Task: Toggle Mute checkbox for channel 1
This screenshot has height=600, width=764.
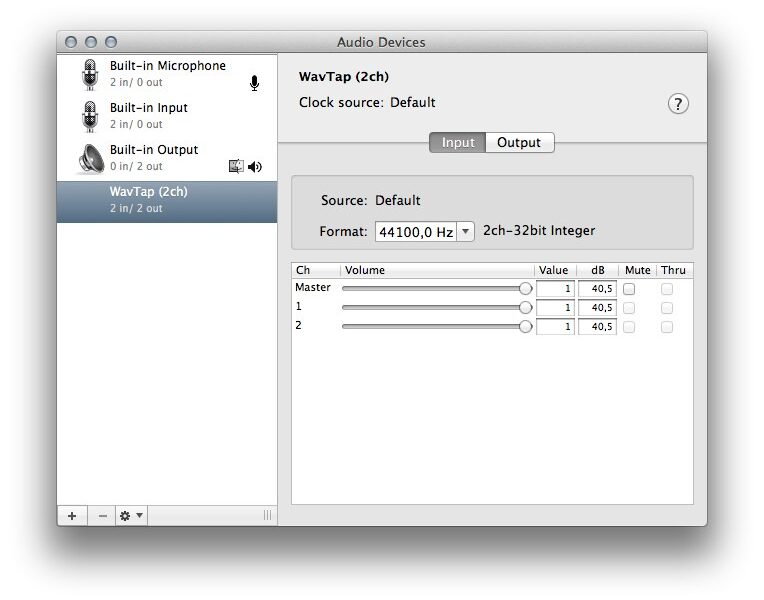Action: click(x=629, y=308)
